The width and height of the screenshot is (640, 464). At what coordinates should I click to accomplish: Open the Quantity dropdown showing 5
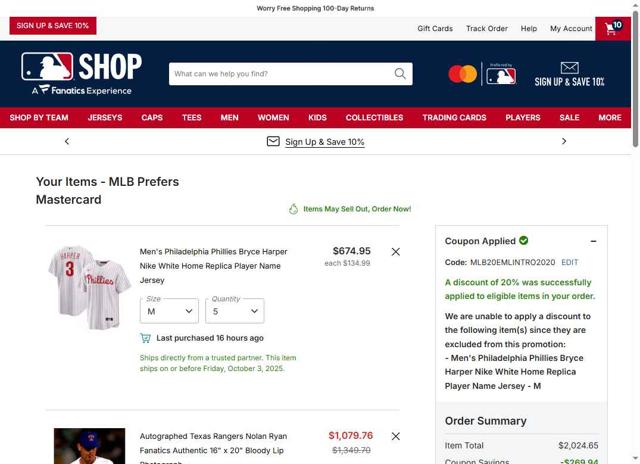pyautogui.click(x=235, y=311)
